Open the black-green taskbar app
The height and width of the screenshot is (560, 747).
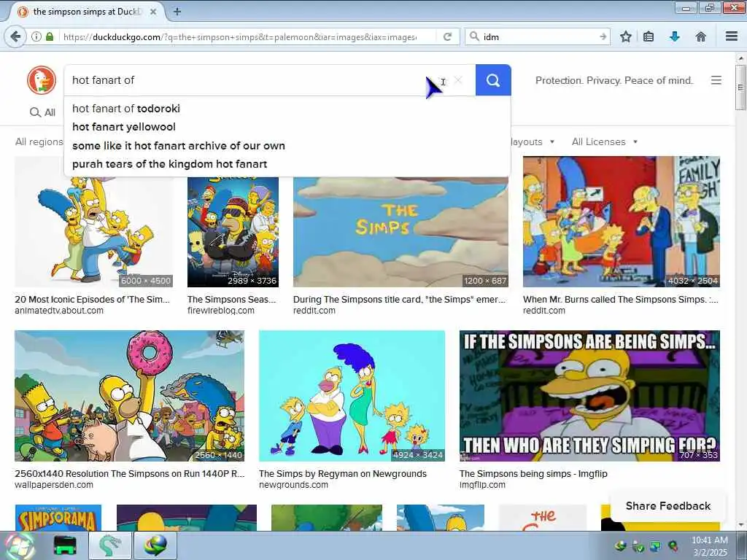[65, 545]
